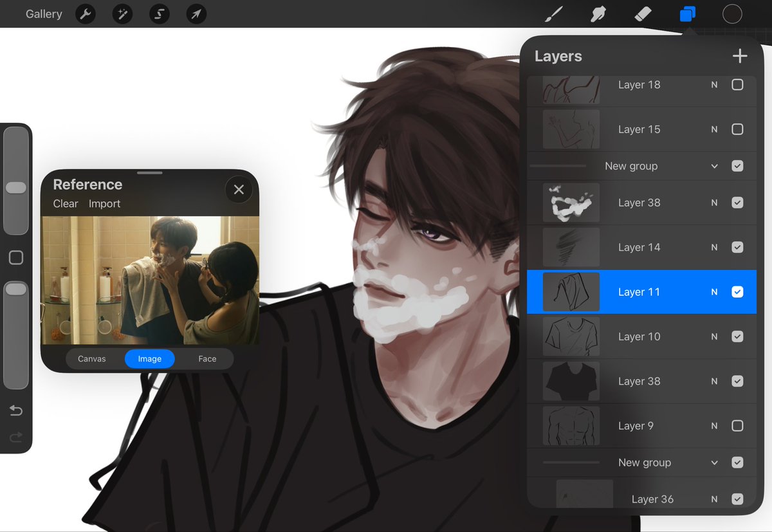Open the Adjustments magic wand menu
The height and width of the screenshot is (532, 772).
click(x=122, y=14)
